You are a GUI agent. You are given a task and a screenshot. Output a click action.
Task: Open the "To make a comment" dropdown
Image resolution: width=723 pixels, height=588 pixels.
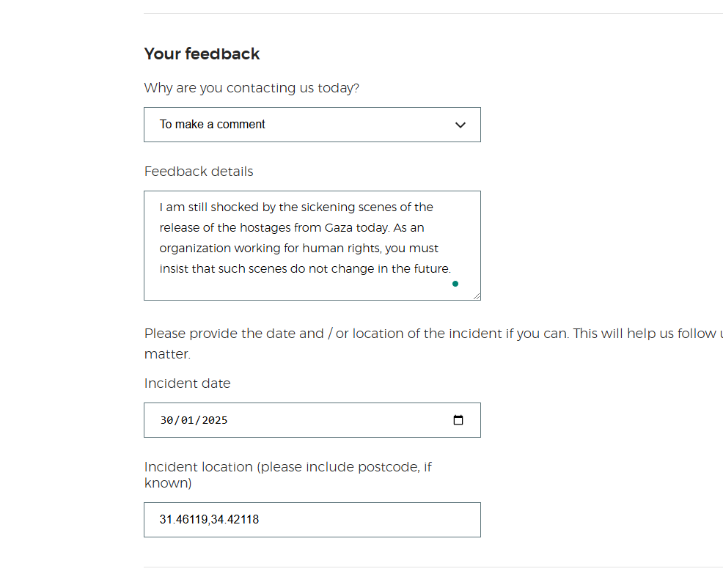pos(293,125)
